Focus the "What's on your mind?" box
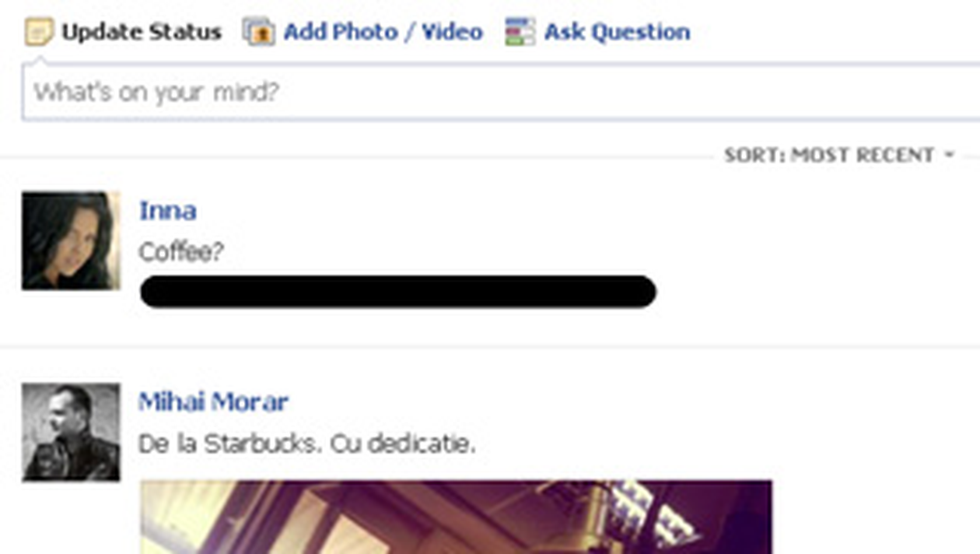The image size is (980, 554). [x=501, y=93]
